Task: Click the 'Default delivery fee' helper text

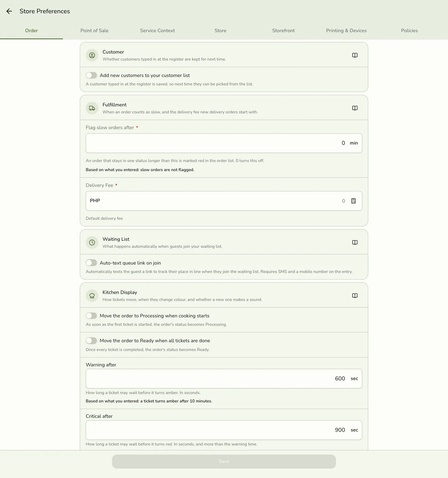Action: (104, 219)
